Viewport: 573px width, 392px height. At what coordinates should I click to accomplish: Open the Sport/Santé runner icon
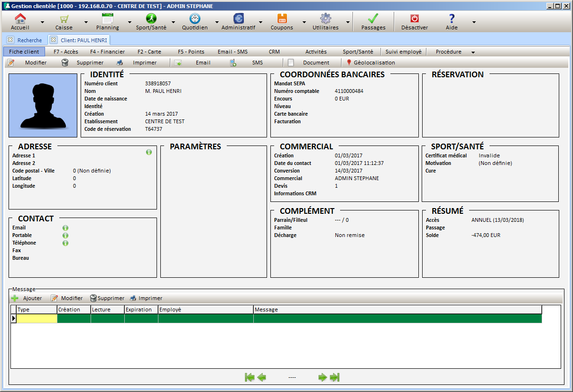(151, 18)
